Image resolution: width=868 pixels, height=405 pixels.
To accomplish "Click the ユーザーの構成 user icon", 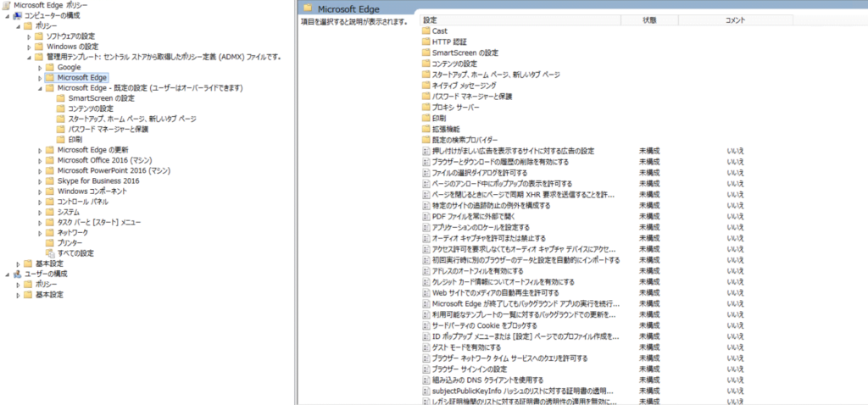I will (17, 274).
